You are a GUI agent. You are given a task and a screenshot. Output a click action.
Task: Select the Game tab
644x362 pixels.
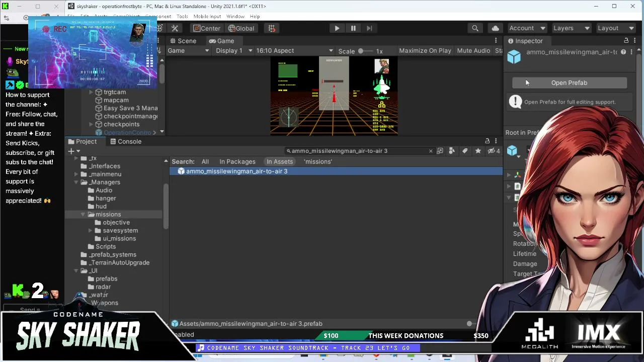click(221, 41)
